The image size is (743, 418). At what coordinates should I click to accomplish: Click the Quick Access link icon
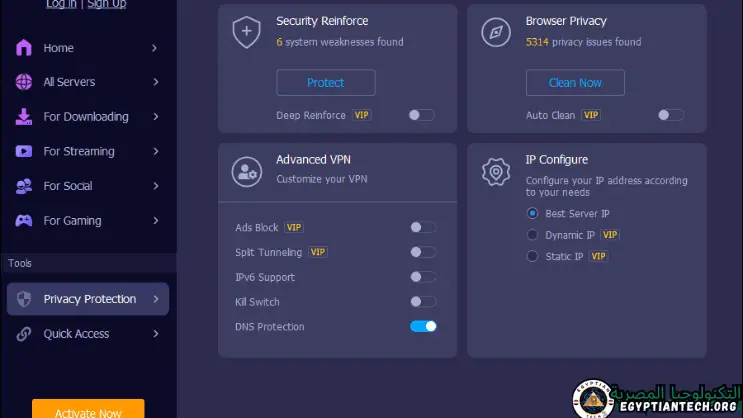pyautogui.click(x=24, y=334)
